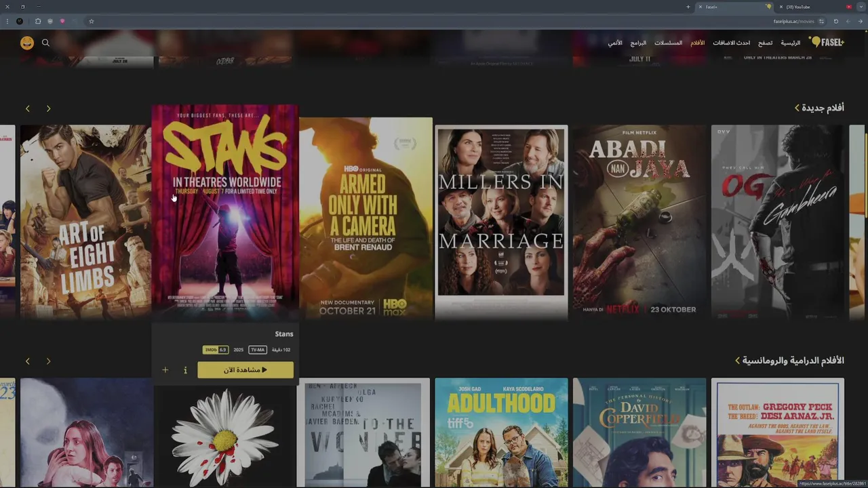Open الأفلام movies menu item
The width and height of the screenshot is (868, 488).
coord(697,43)
